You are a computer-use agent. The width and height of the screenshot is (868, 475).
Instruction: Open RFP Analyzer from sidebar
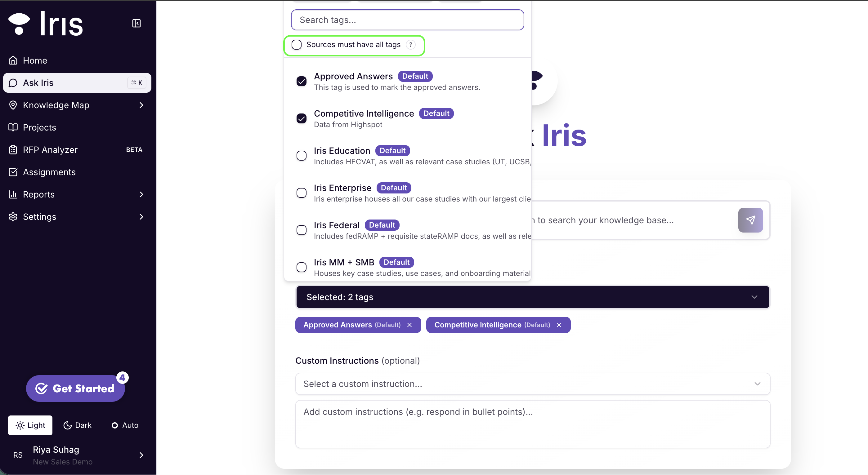pos(77,149)
